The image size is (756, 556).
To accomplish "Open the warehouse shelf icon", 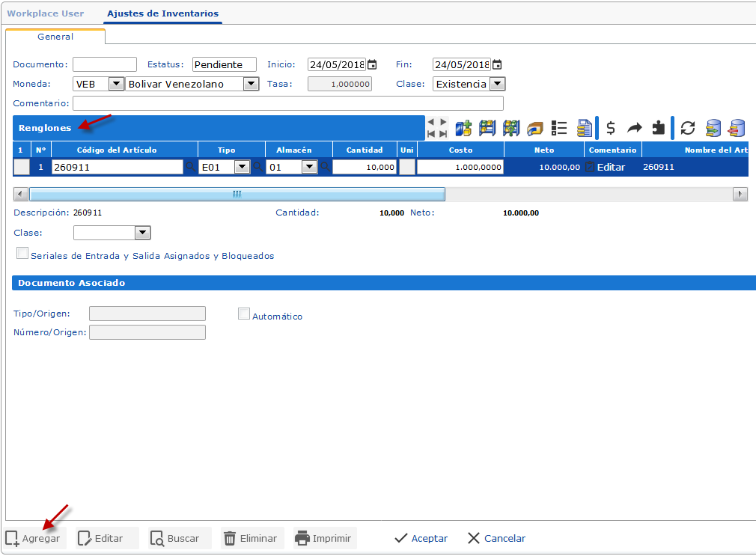I will click(487, 128).
